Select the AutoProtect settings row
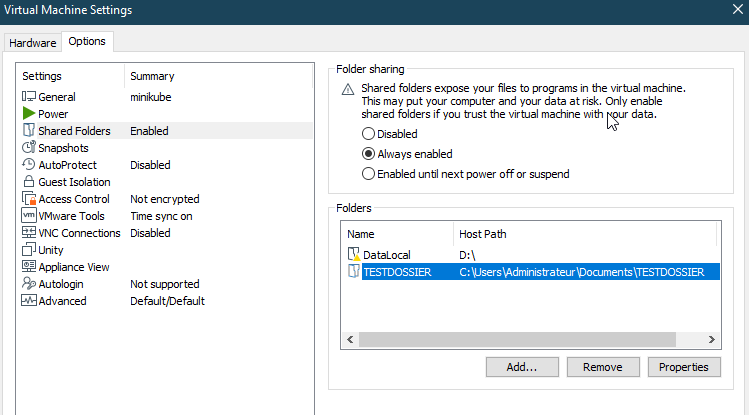This screenshot has height=415, width=749. 165,165
